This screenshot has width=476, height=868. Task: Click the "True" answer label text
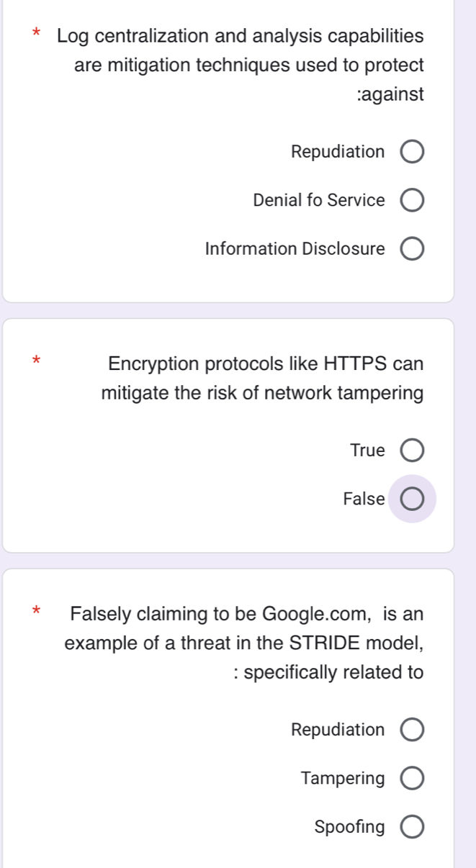coord(367,451)
